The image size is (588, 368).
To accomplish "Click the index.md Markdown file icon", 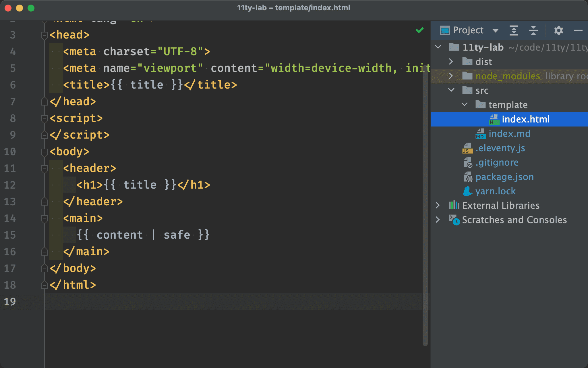I will (481, 134).
